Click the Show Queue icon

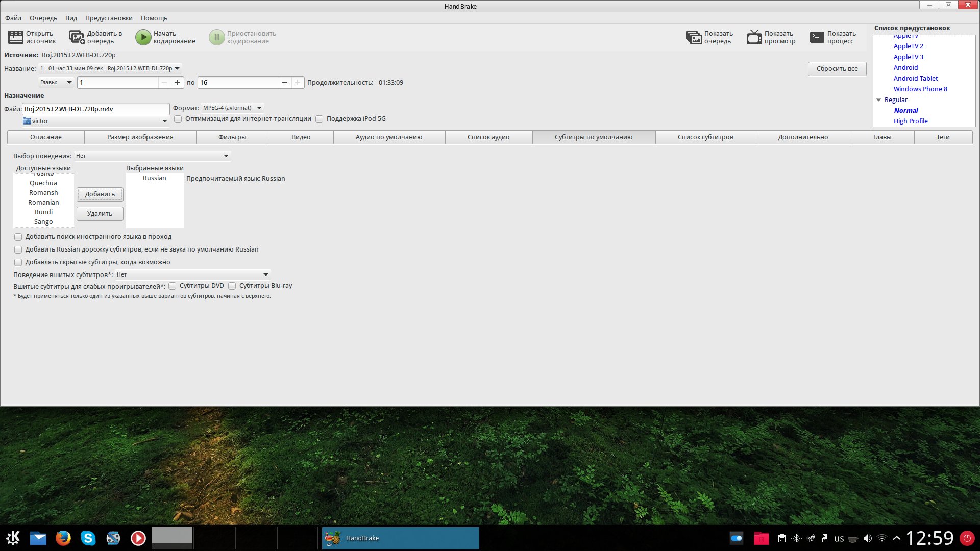694,37
